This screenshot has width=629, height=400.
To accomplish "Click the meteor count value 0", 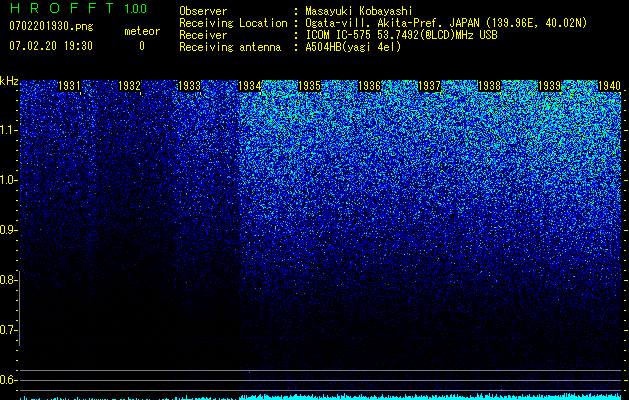I will coord(142,46).
